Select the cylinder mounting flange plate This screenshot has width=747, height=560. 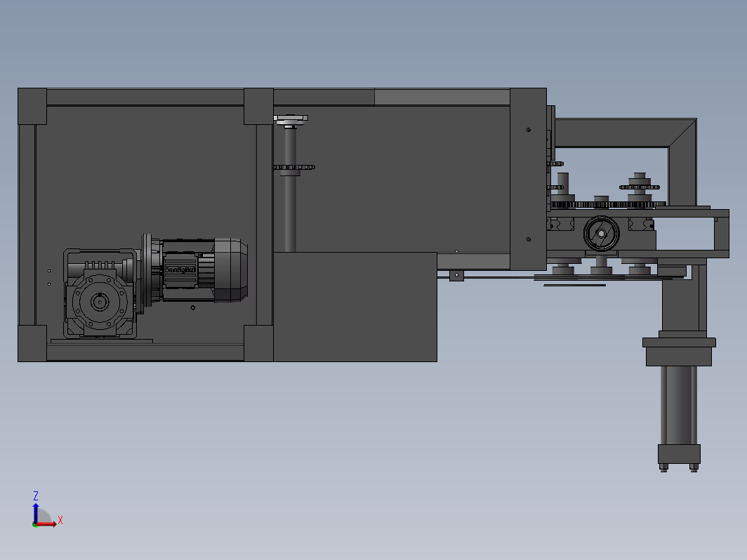pyautogui.click(x=679, y=342)
